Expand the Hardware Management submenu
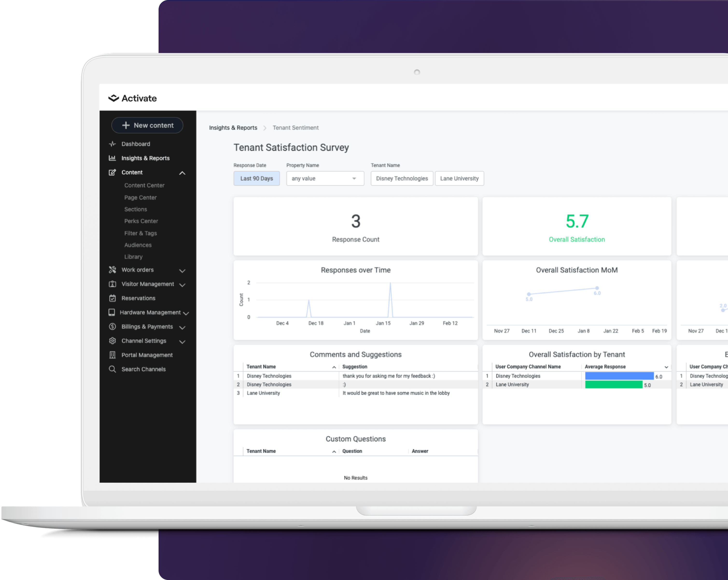The width and height of the screenshot is (728, 580). coord(186,313)
